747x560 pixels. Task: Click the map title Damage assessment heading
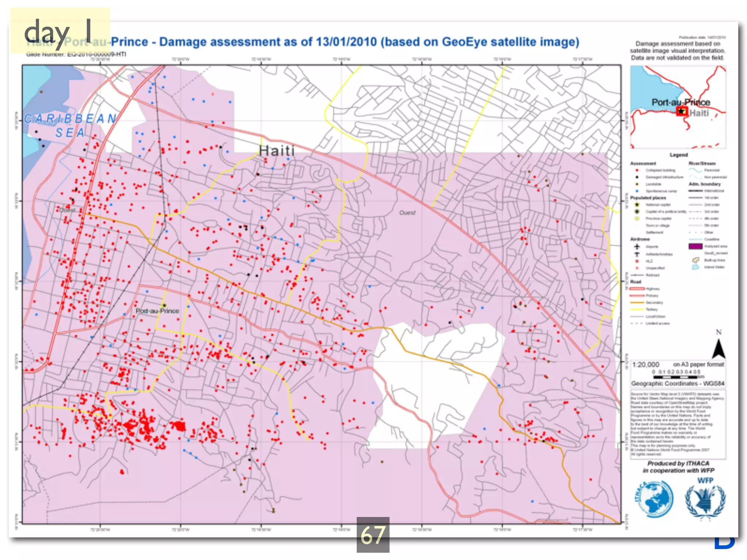click(344, 42)
